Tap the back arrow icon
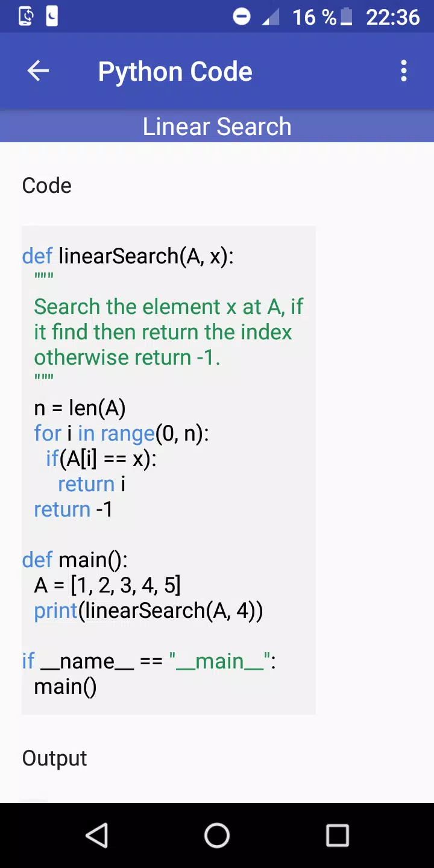 (38, 71)
